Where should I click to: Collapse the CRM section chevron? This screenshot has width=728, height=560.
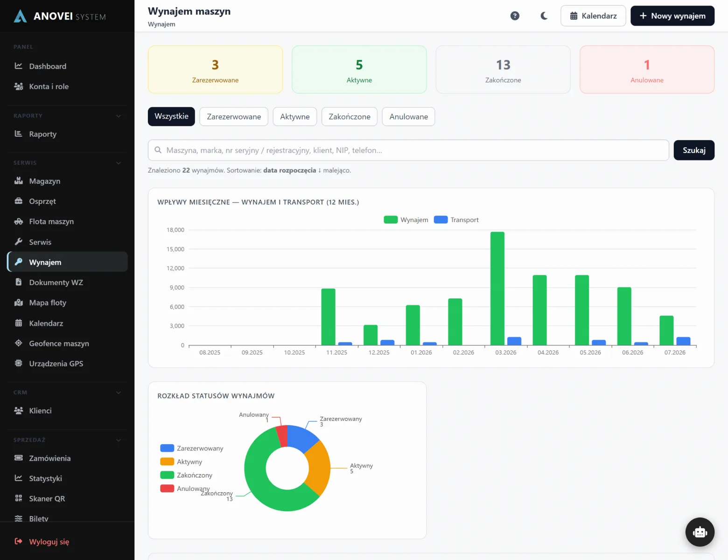pyautogui.click(x=119, y=392)
